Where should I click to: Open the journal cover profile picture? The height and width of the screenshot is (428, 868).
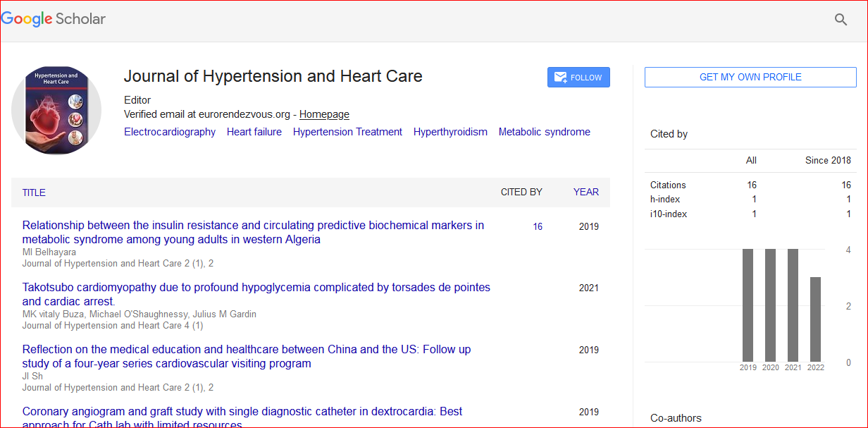(56, 111)
